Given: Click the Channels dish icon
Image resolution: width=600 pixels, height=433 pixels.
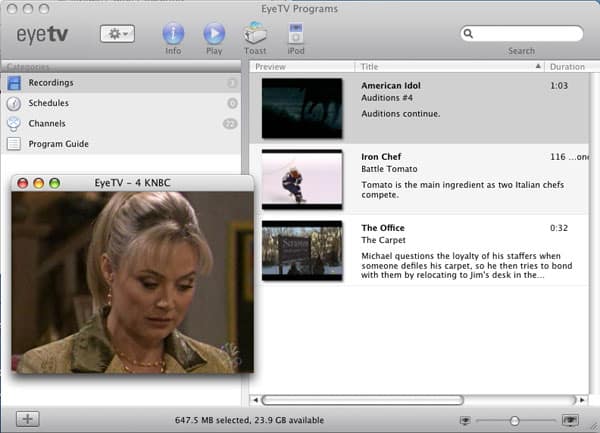Looking at the screenshot, I should 14,124.
